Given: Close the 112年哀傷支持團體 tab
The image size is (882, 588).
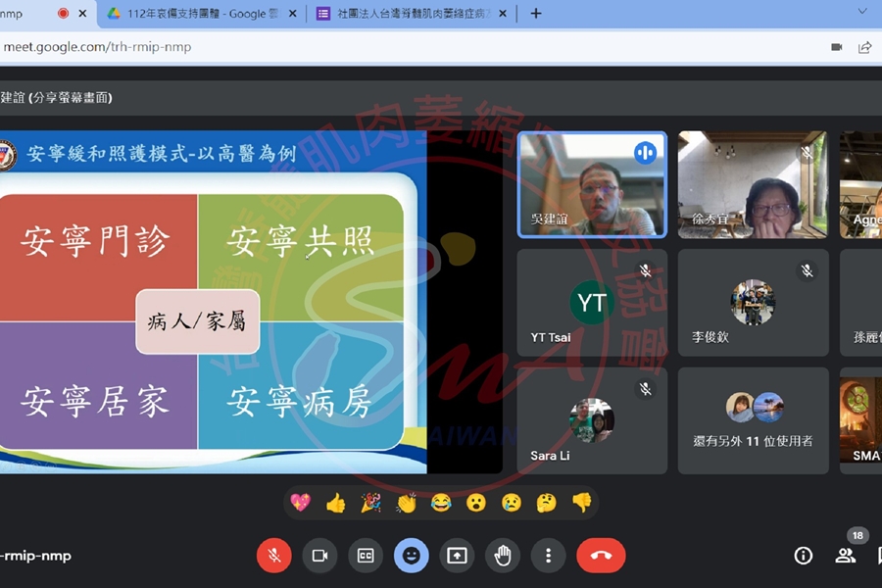Looking at the screenshot, I should tap(292, 14).
